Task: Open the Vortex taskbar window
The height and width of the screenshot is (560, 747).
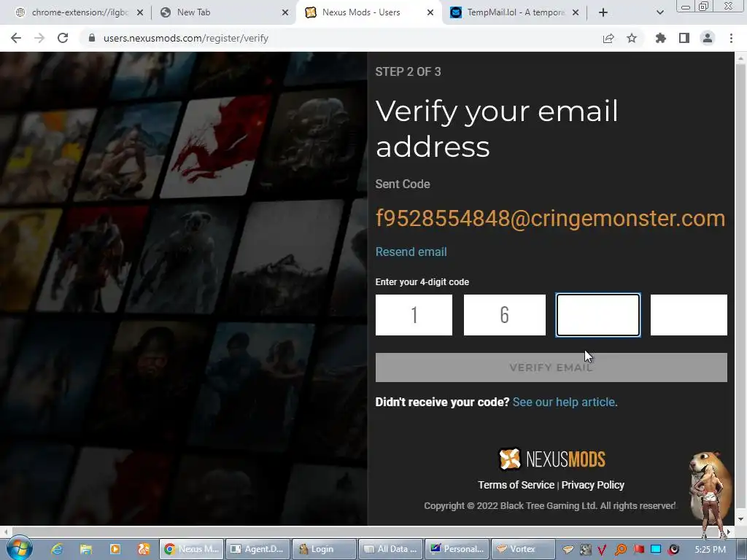Action: pos(523,549)
